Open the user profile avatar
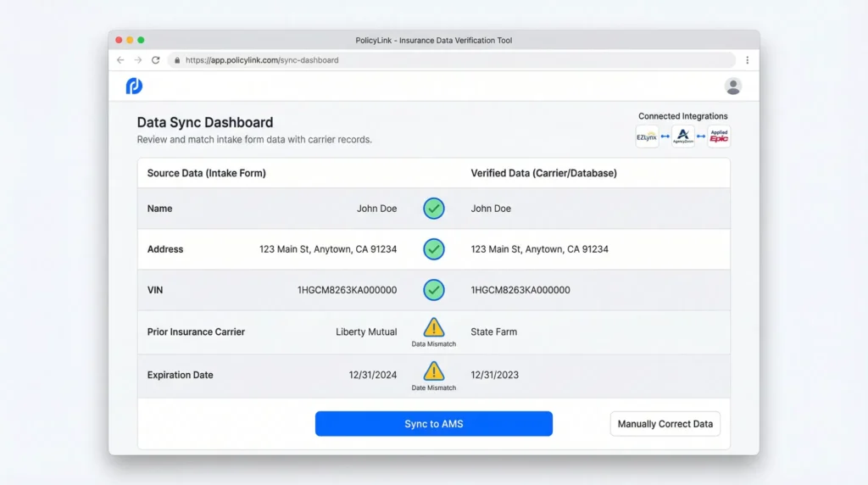This screenshot has height=485, width=868. pos(733,86)
